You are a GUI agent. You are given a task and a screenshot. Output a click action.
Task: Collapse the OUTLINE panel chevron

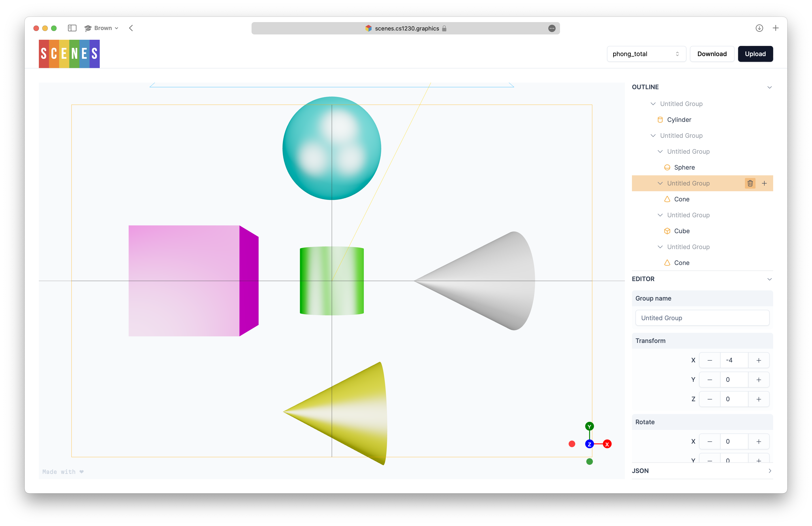pyautogui.click(x=769, y=87)
